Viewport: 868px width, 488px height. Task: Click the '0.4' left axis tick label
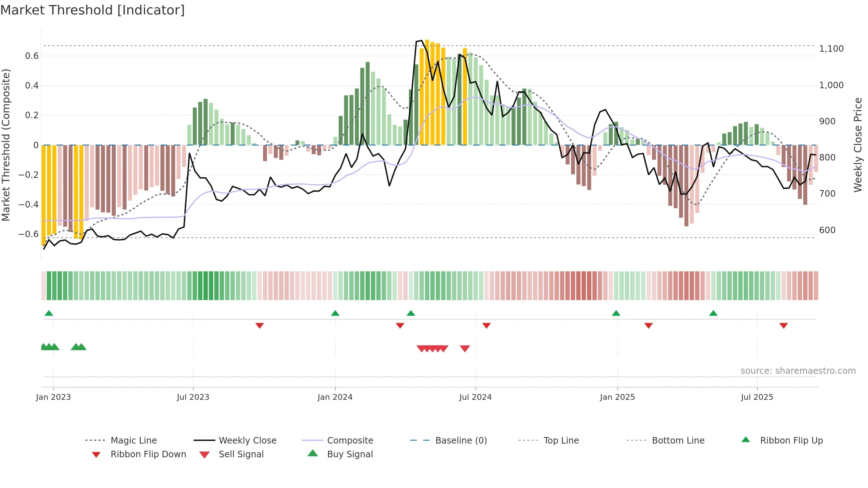pos(32,86)
